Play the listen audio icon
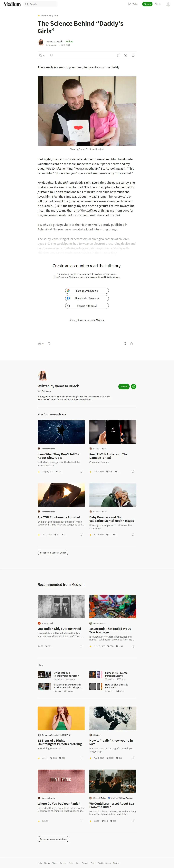The height and width of the screenshot is (868, 174). [x=126, y=55]
